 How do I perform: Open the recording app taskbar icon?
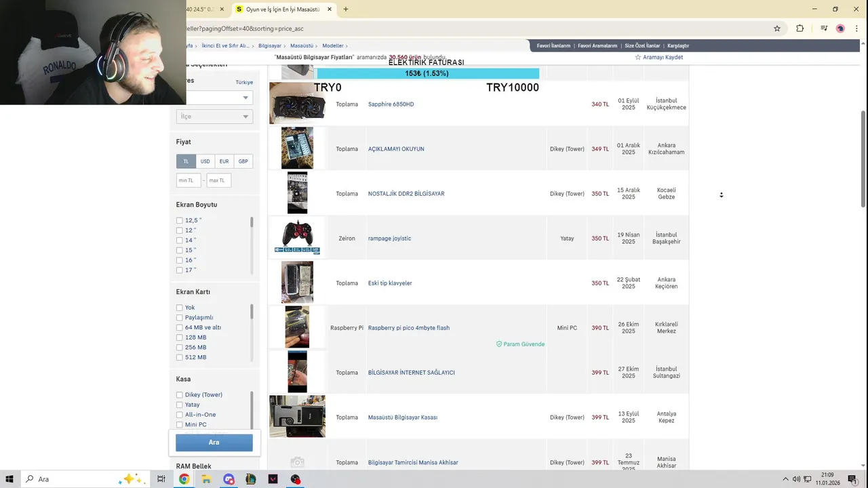(x=296, y=479)
